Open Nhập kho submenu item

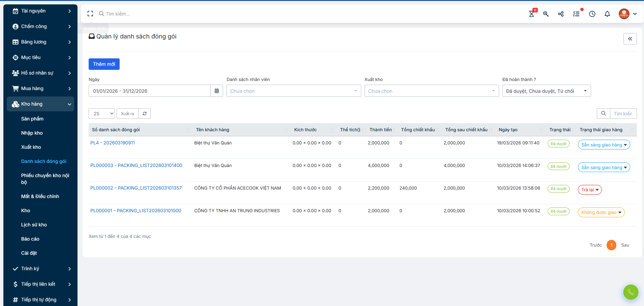pyautogui.click(x=32, y=133)
